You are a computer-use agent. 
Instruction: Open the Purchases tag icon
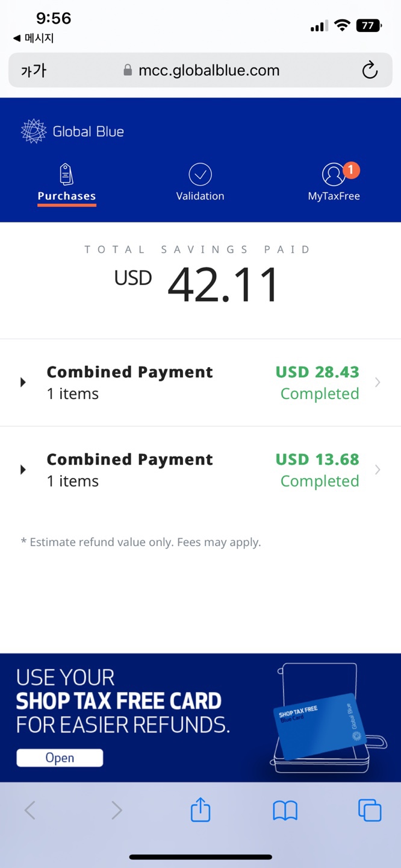(66, 175)
